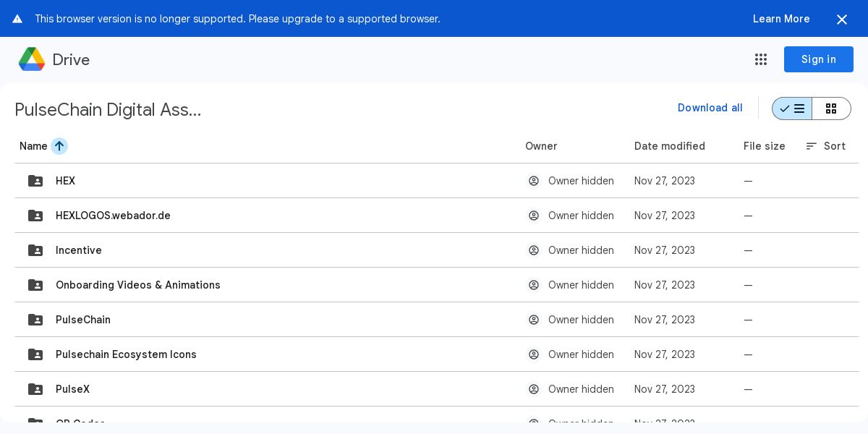Click owner avatar icon in PulseChain row
Image resolution: width=868 pixels, height=434 pixels.
[x=534, y=320]
